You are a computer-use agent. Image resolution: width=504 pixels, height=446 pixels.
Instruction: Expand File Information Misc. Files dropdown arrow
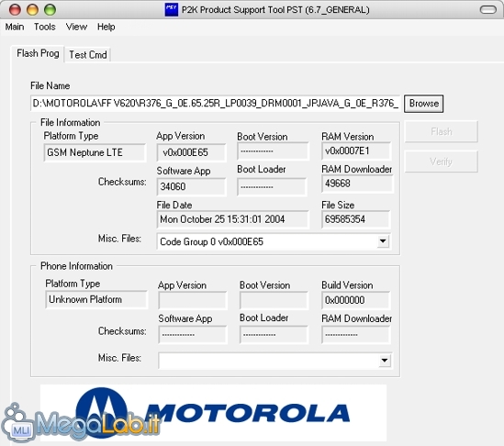click(383, 241)
